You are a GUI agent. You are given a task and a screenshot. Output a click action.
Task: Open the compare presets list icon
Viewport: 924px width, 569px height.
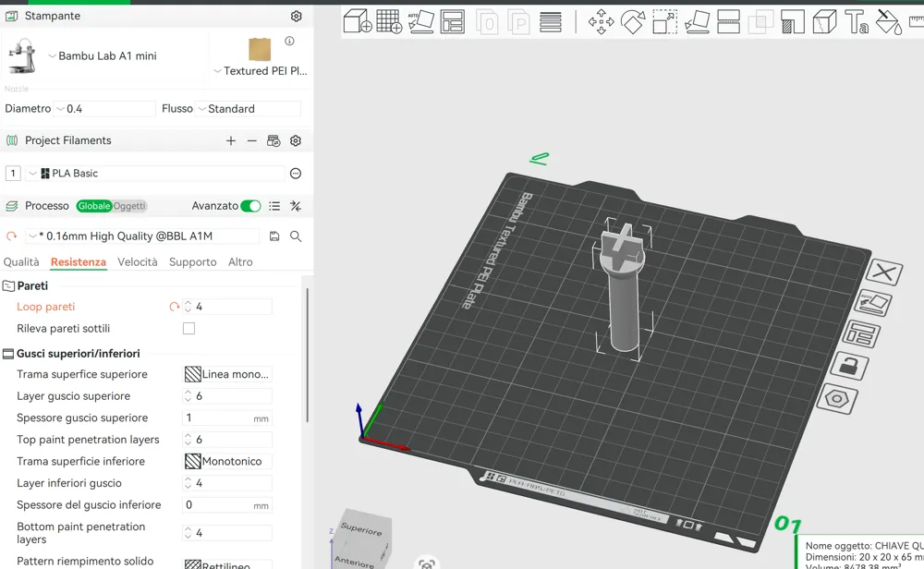tap(274, 206)
